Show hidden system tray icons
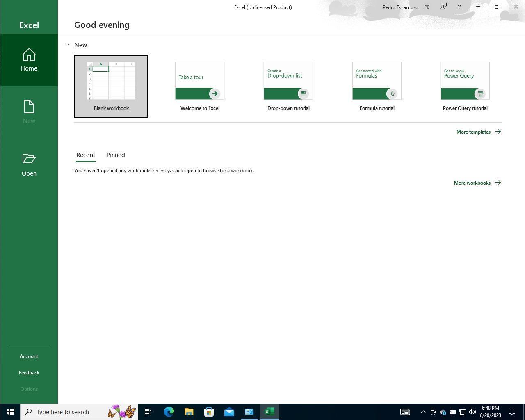 [x=423, y=412]
